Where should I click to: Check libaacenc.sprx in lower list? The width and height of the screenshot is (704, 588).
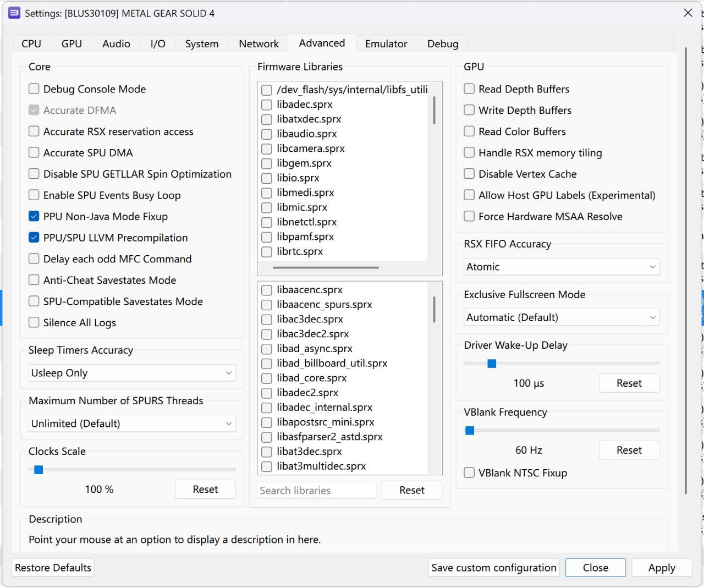(267, 290)
